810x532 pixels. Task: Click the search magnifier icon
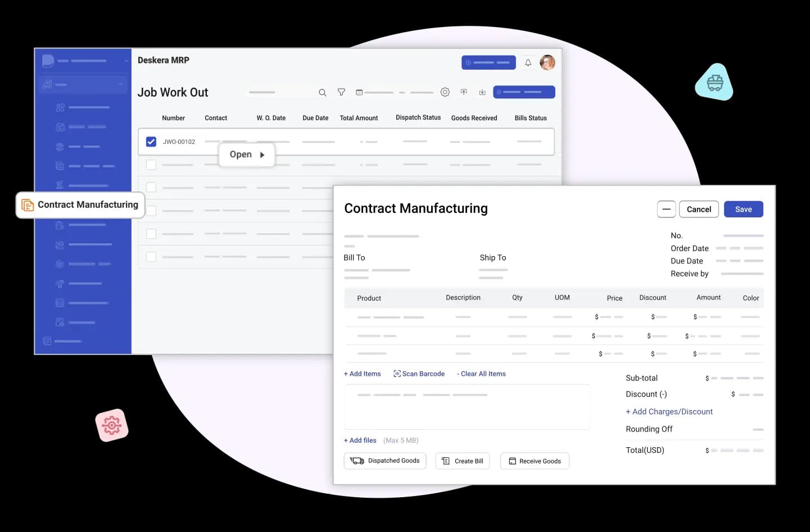[x=323, y=93]
